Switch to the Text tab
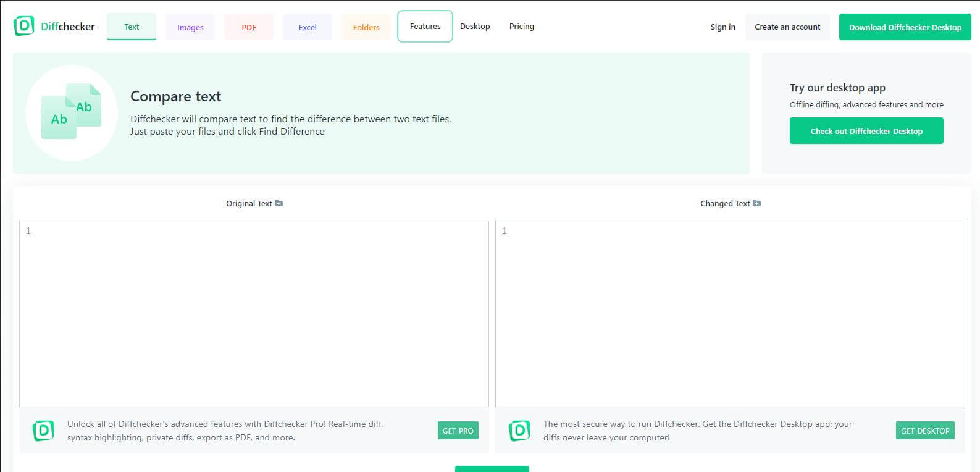 (x=132, y=27)
